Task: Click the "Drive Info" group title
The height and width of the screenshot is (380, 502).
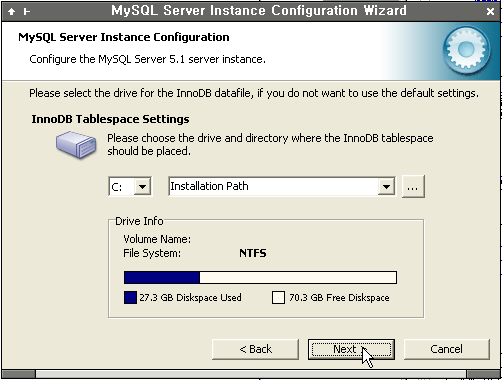Action: (x=139, y=221)
